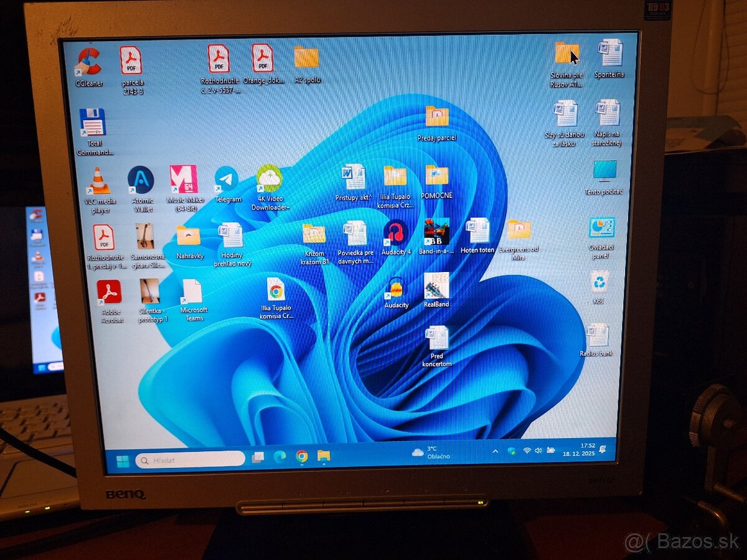The height and width of the screenshot is (560, 747).
Task: Open the Adobe Acrobat shortcut
Action: (x=109, y=293)
